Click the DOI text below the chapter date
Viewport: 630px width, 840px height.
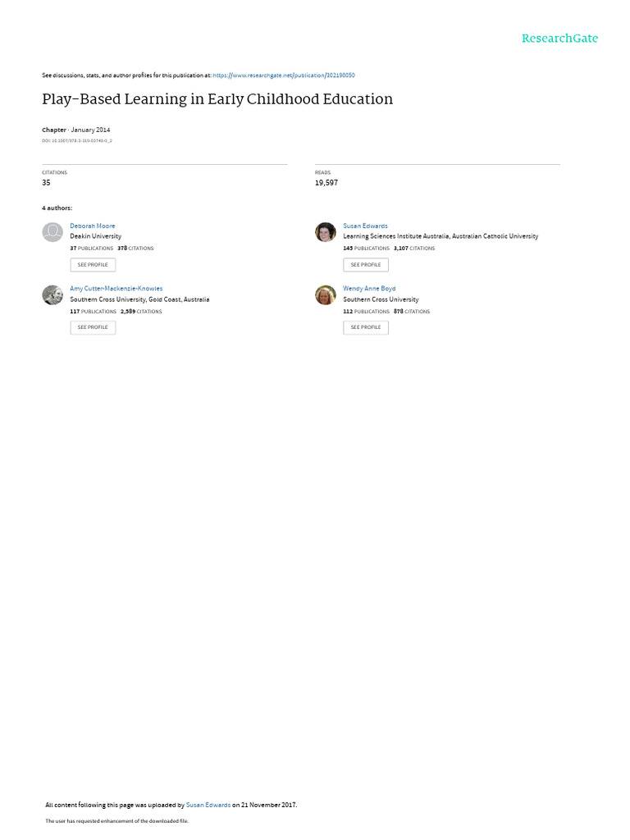pos(77,141)
